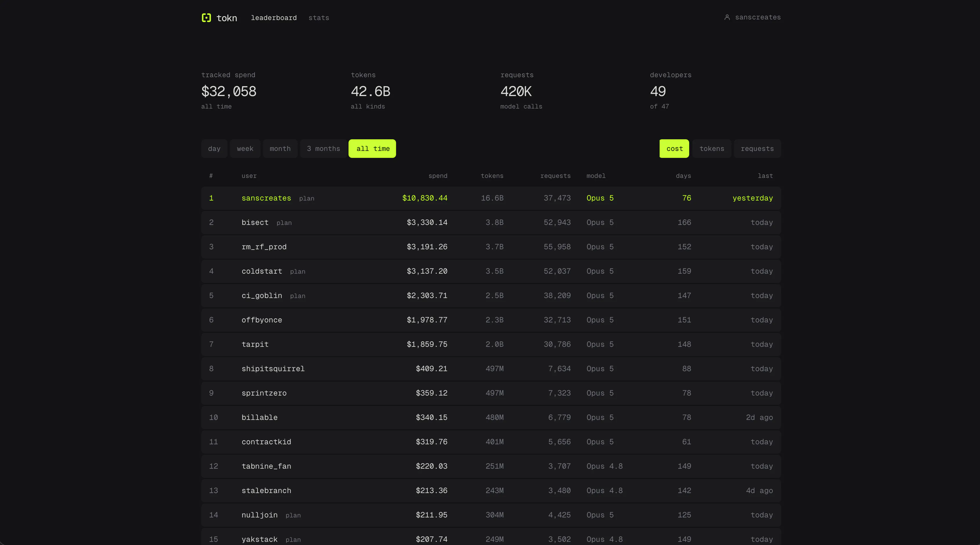Open user ci_goblin in the table
The height and width of the screenshot is (545, 980).
point(262,295)
